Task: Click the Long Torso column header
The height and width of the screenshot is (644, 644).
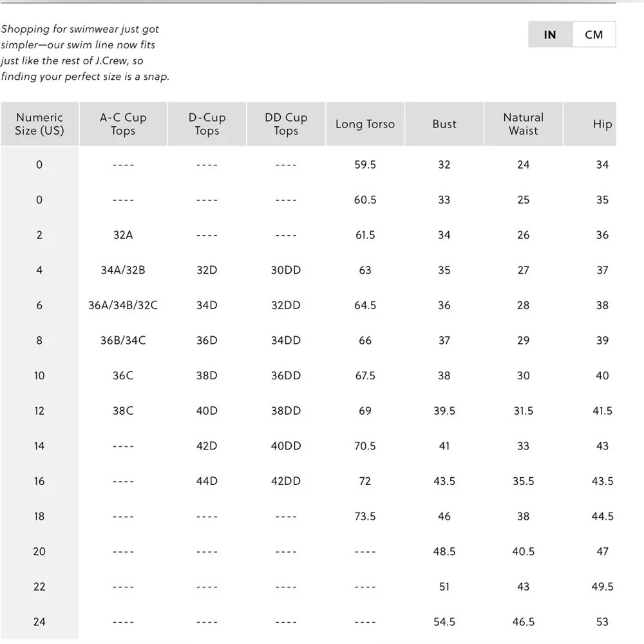Action: point(365,124)
